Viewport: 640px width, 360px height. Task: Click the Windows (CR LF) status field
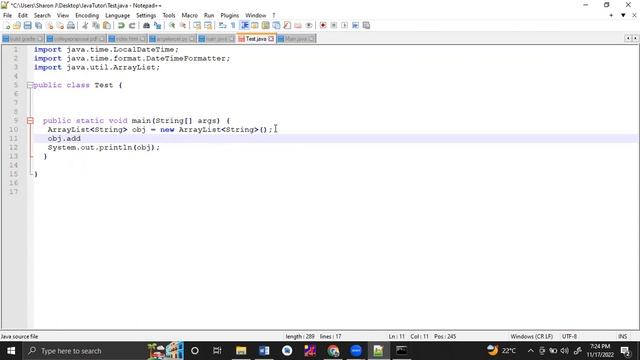tap(531, 336)
